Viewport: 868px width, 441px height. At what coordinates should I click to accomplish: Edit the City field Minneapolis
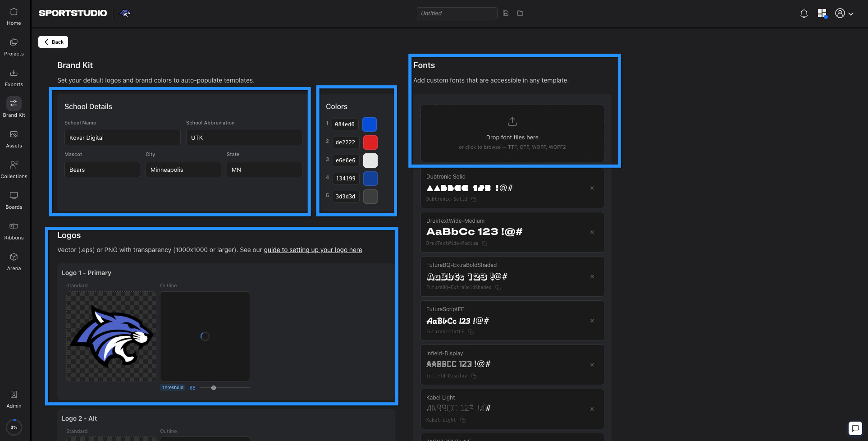coord(183,170)
